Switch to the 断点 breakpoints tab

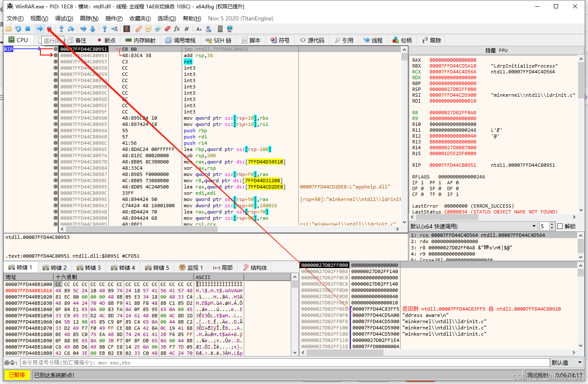106,40
